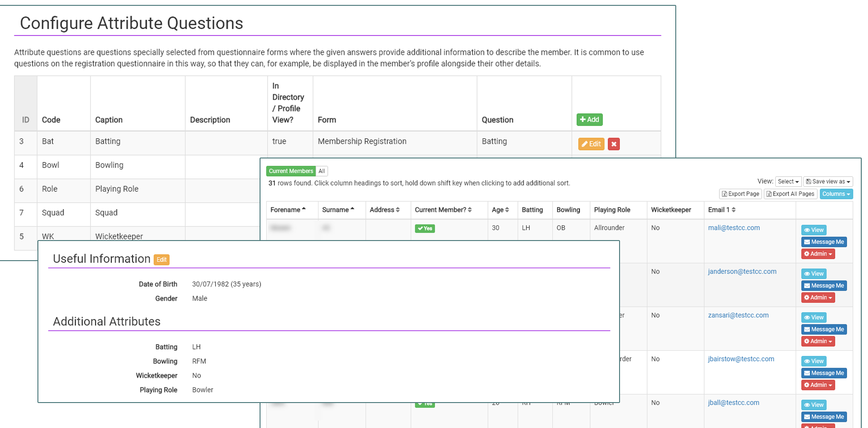Message the janderson@testcc.com member

tap(824, 286)
